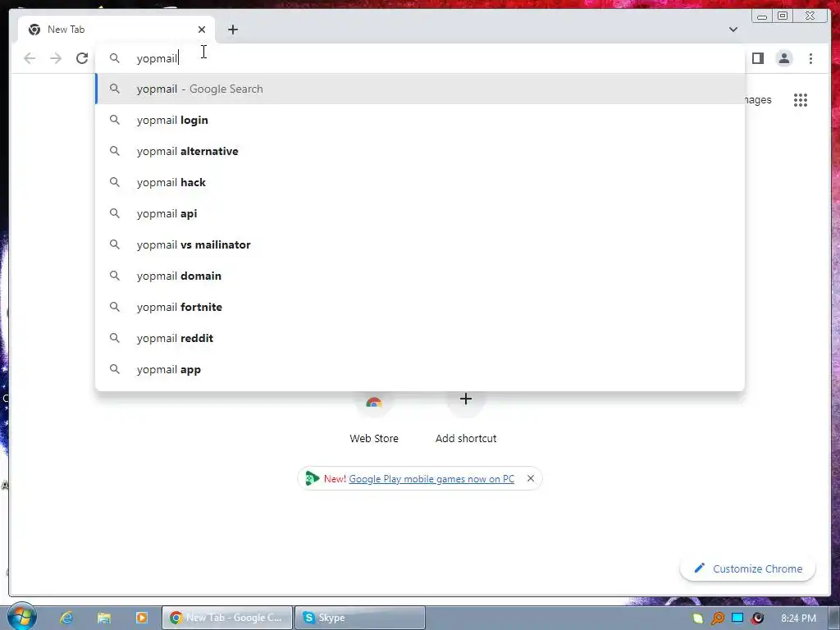
Task: Choose 'yopmail login' suggestion
Action: coord(419,120)
